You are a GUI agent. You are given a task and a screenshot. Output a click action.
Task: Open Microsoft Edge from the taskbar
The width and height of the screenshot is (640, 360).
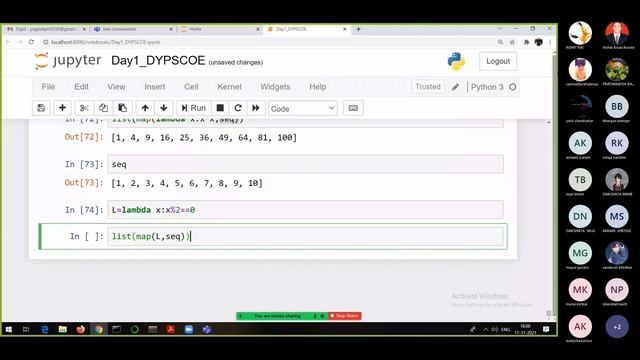(x=44, y=329)
